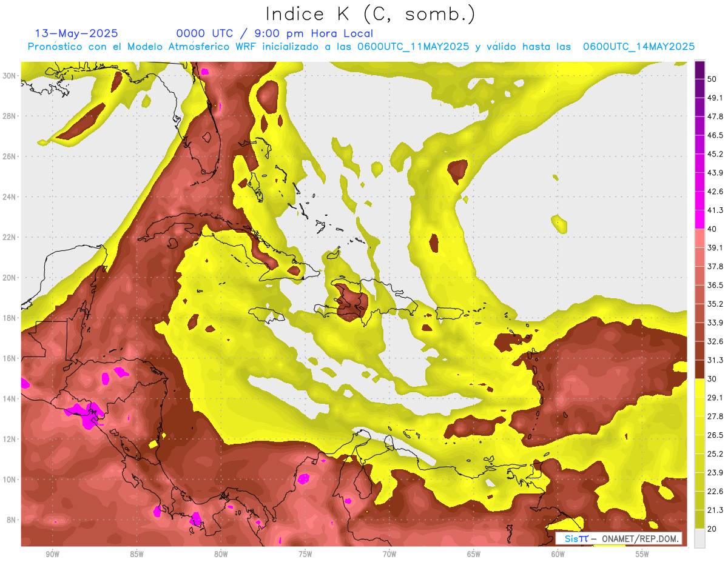Click the colorbar value label 50
Image resolution: width=728 pixels, height=562 pixels.
coord(712,79)
